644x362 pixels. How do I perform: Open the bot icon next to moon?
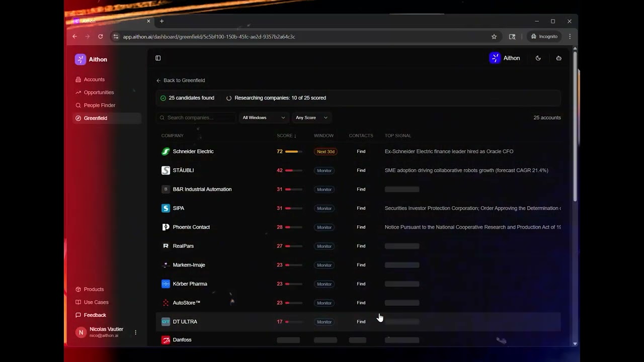pos(558,58)
